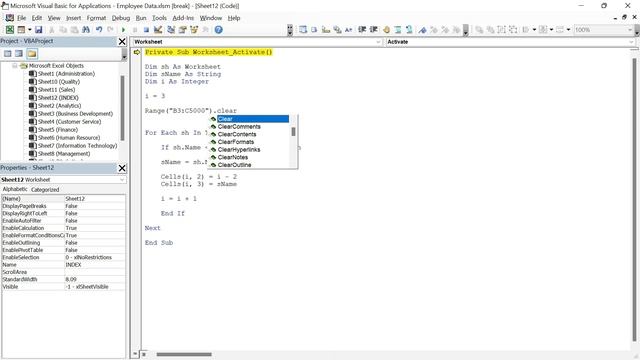Choose ClearContents from the autocomplete list
This screenshot has height=360, width=640.
pyautogui.click(x=237, y=134)
